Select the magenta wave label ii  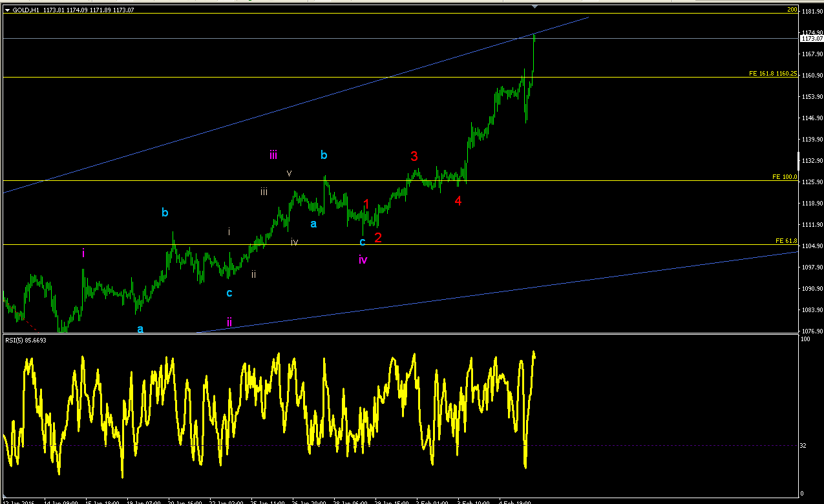click(229, 321)
